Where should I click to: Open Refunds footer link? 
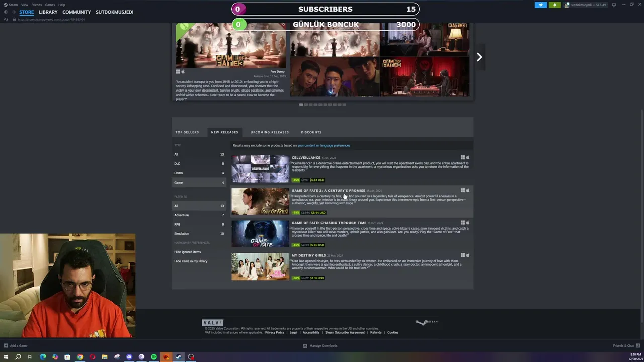tap(376, 333)
